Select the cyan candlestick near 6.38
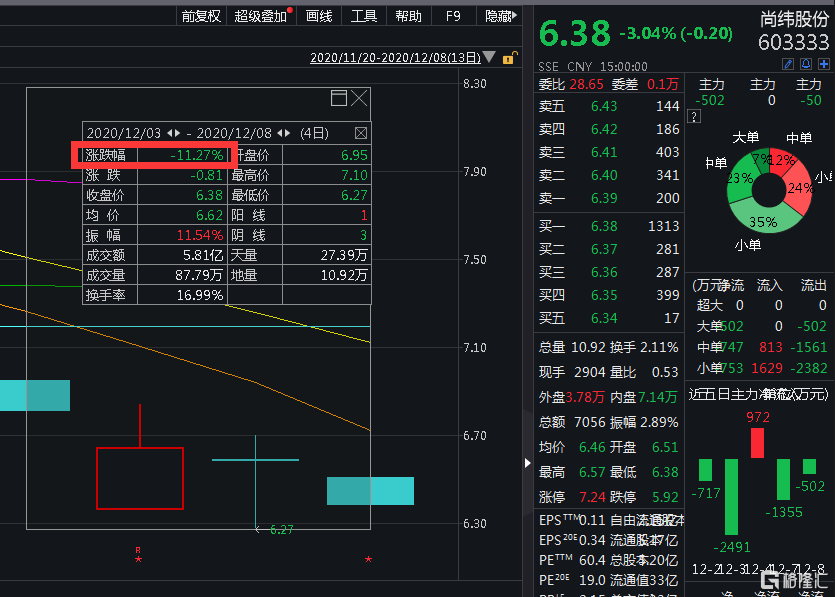This screenshot has width=835, height=597. pyautogui.click(x=370, y=490)
